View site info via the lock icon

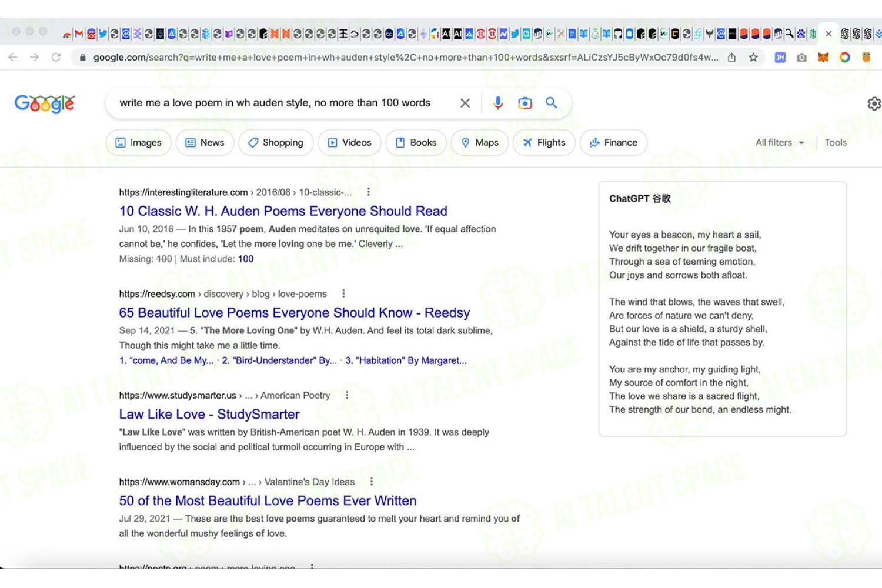82,57
